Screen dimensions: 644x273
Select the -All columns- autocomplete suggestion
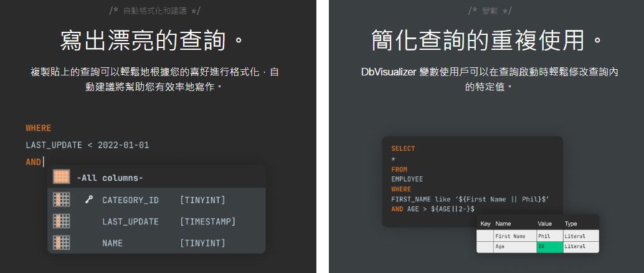click(110, 178)
